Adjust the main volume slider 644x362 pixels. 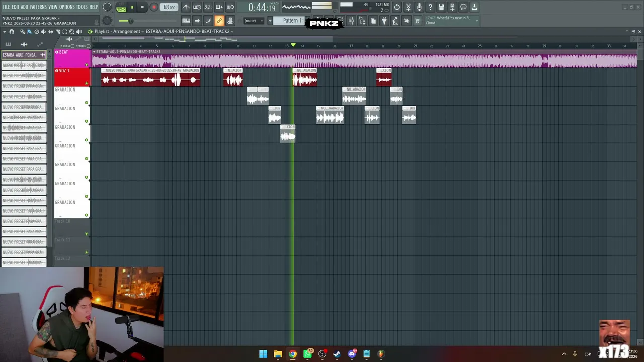(131, 21)
